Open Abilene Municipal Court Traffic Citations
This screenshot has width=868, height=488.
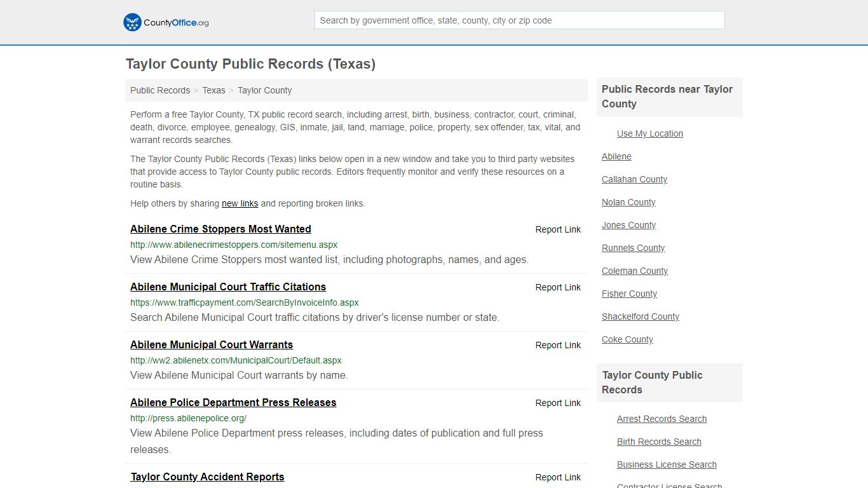[x=228, y=287]
